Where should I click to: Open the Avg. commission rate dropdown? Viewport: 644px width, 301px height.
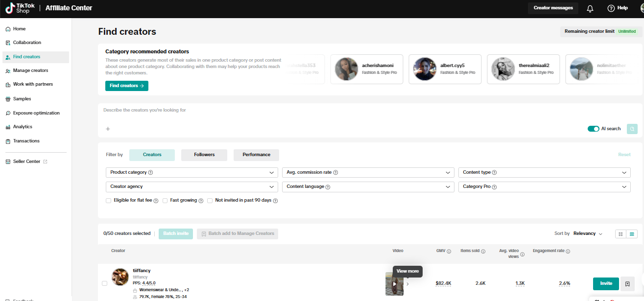(368, 173)
